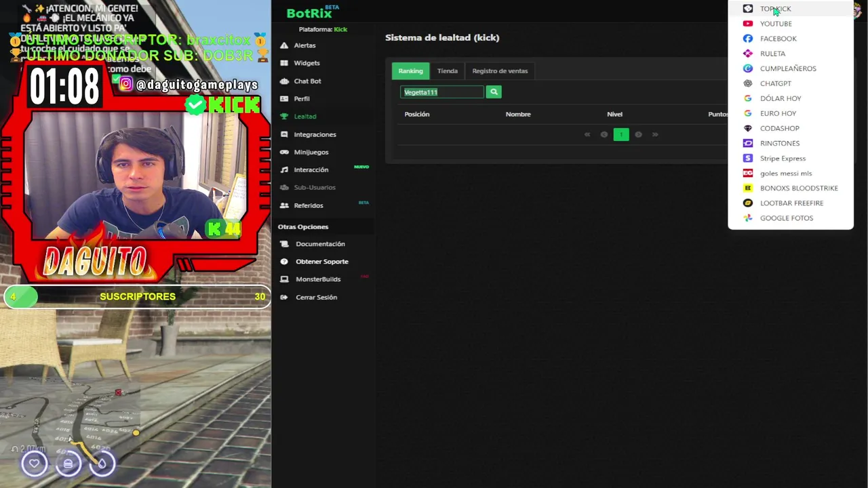This screenshot has width=868, height=488.
Task: Click the ChatGPT bookmark icon
Action: [747, 83]
